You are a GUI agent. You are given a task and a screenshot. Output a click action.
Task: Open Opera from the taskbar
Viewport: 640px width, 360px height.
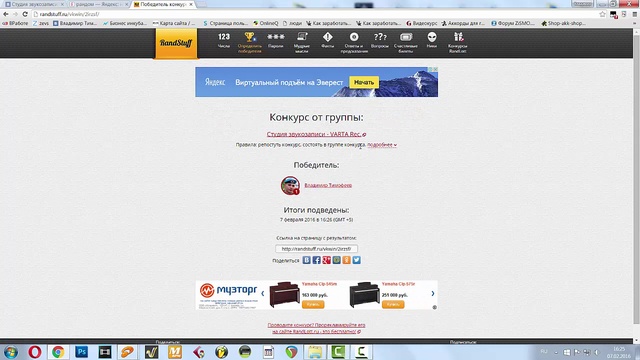coord(35,352)
